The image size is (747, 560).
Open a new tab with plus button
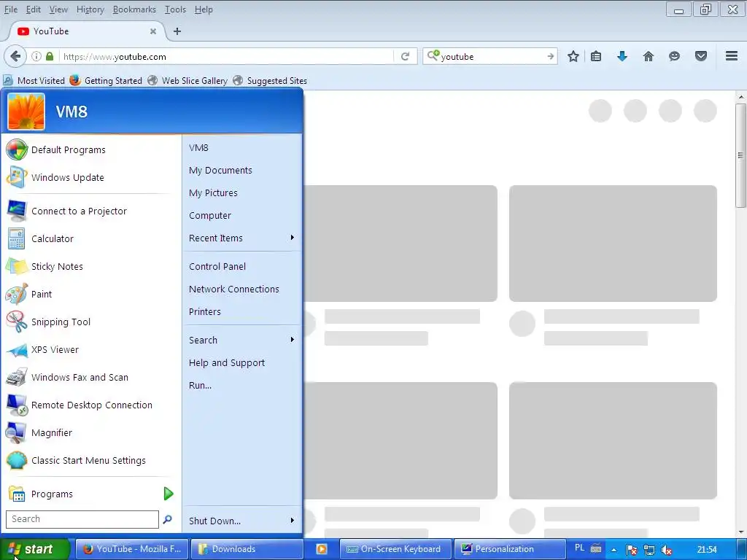177,31
